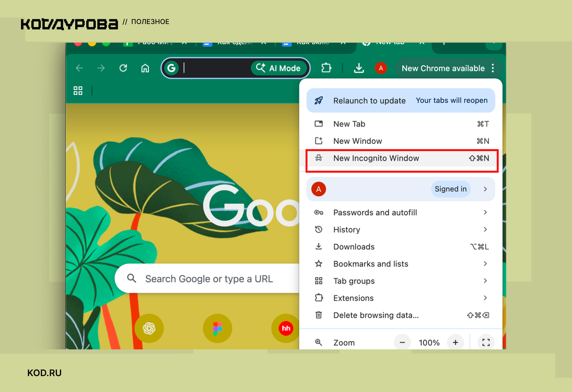The width and height of the screenshot is (572, 392).
Task: Click the star icon for Bookmarks and lists
Action: pyautogui.click(x=319, y=264)
